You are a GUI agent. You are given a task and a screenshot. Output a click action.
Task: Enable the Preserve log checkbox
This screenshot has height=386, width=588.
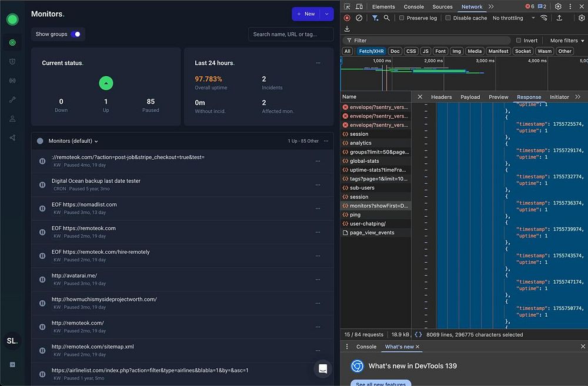402,18
